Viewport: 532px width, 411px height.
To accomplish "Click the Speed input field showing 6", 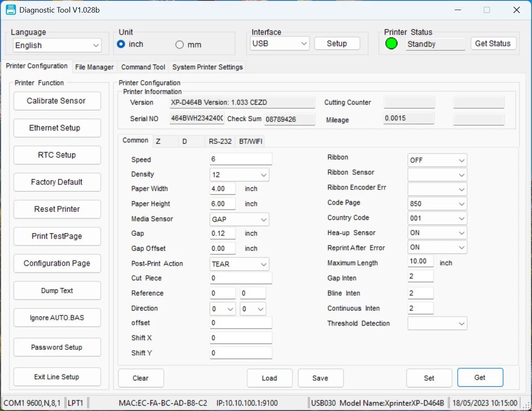I will pyautogui.click(x=240, y=159).
